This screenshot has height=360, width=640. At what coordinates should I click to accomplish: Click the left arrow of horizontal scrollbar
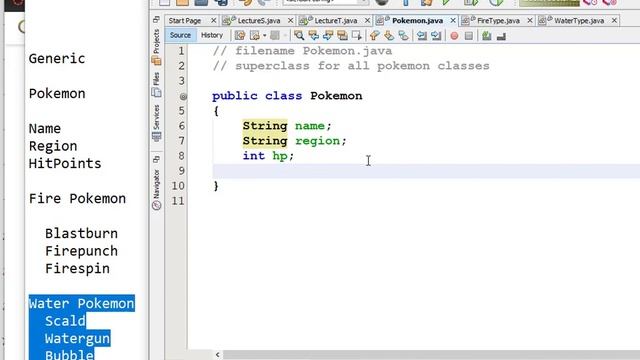click(x=218, y=355)
